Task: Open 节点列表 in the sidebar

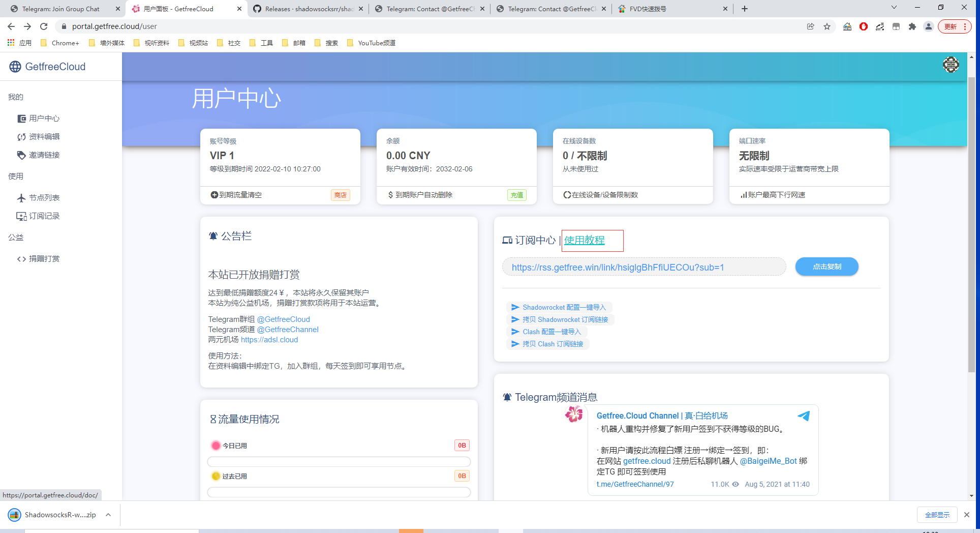Action: click(39, 198)
